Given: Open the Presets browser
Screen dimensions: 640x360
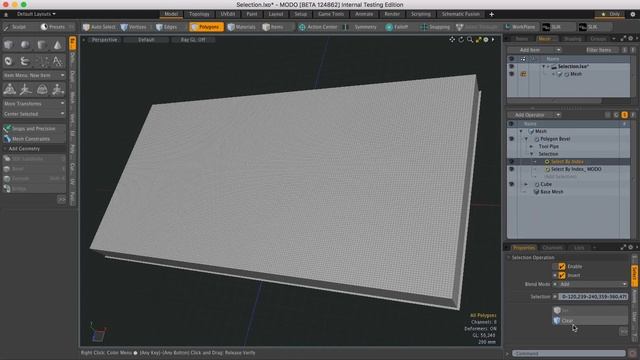Looking at the screenshot, I should coord(53,27).
